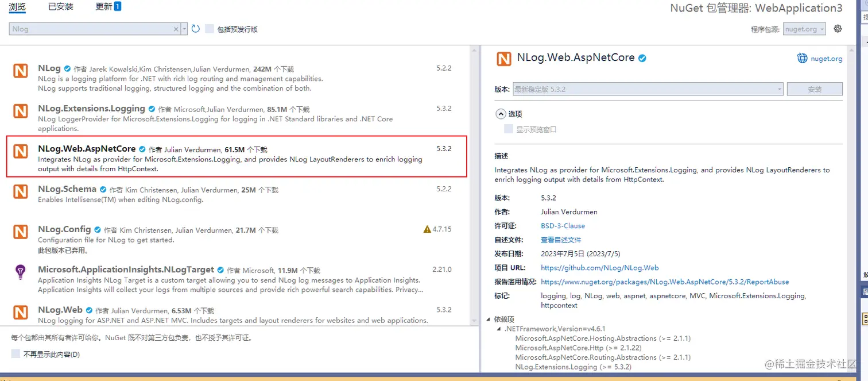Open the BSD-3-Clause license link
868x381 pixels.
tap(563, 226)
